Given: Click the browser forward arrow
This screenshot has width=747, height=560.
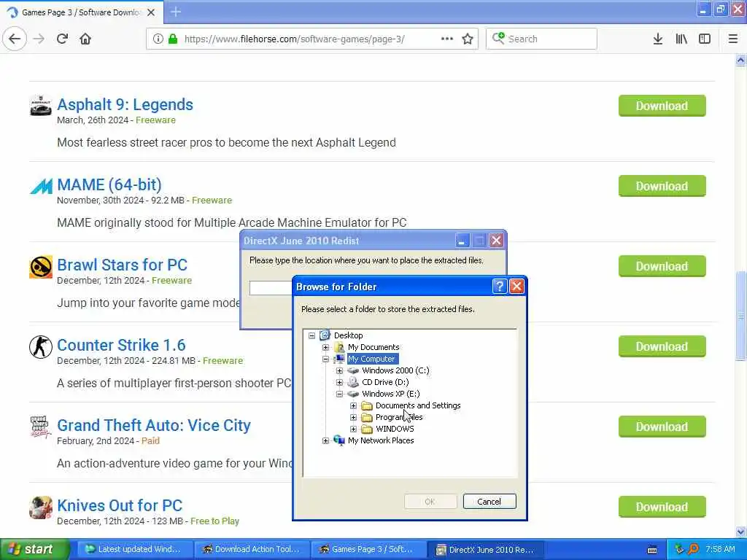Looking at the screenshot, I should point(39,39).
